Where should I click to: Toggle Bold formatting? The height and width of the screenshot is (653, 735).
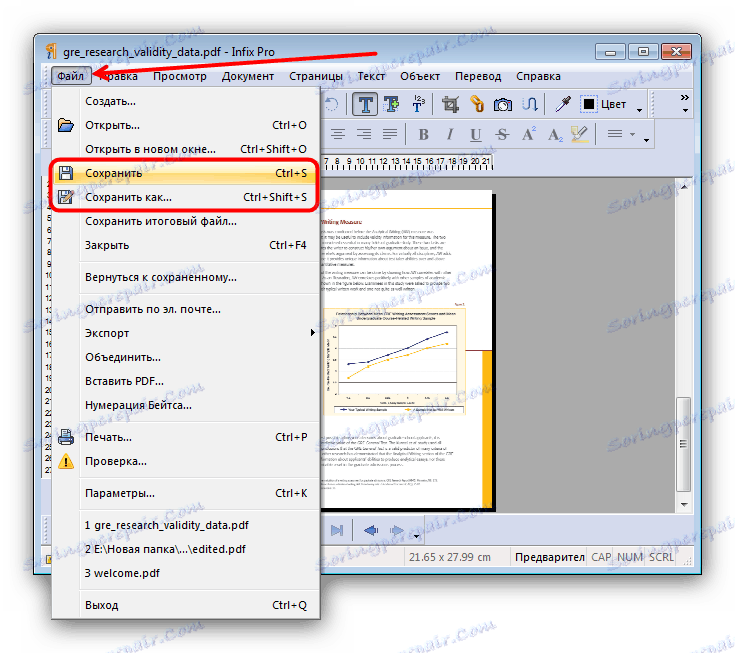pyautogui.click(x=423, y=135)
